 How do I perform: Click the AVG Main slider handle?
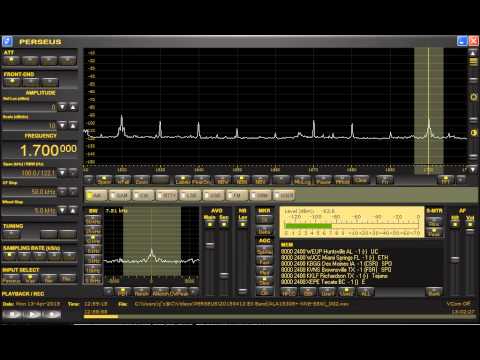210,245
